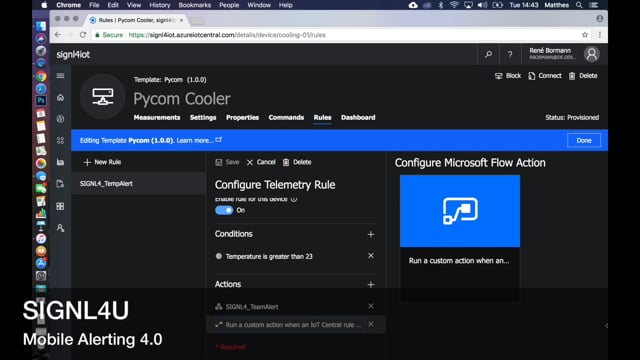Open Wi-Fi status in menu bar

454,5
